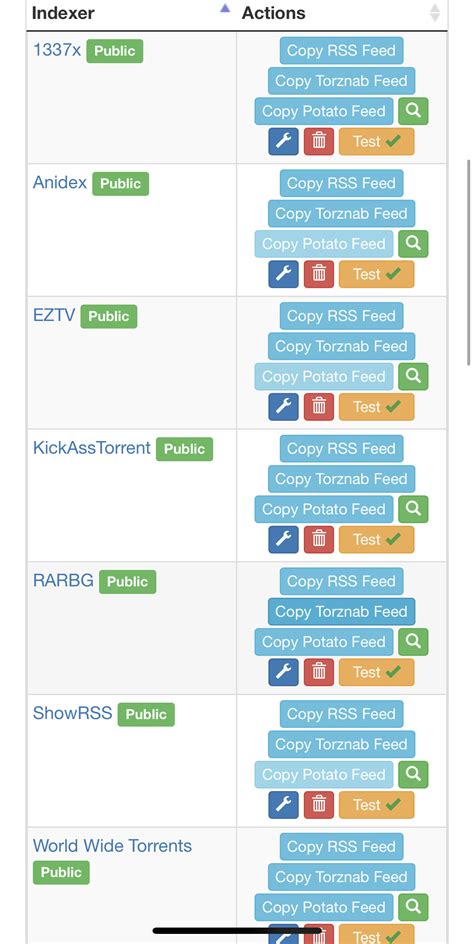The image size is (474, 944).
Task: Copy the Potato Feed for KickAssTorrent
Action: click(x=324, y=509)
